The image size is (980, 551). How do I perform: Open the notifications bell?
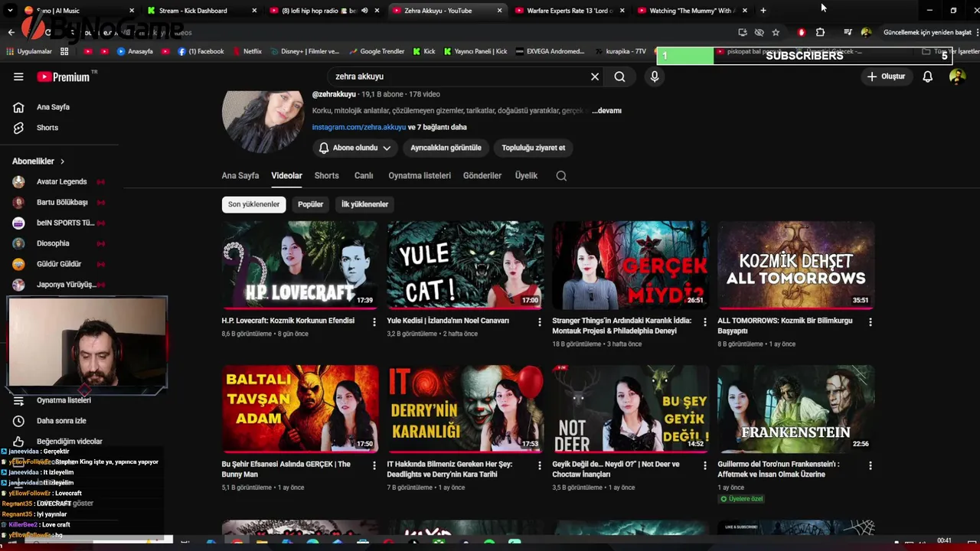click(927, 77)
